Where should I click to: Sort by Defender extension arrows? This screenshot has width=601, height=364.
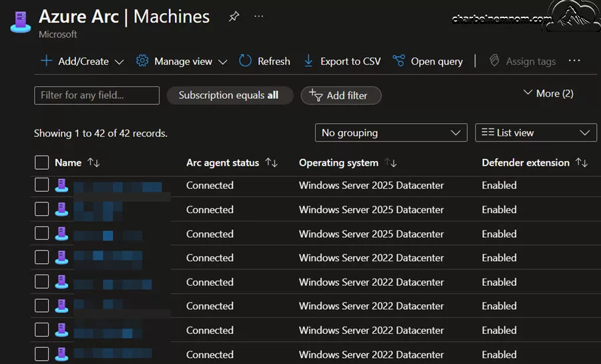[582, 162]
